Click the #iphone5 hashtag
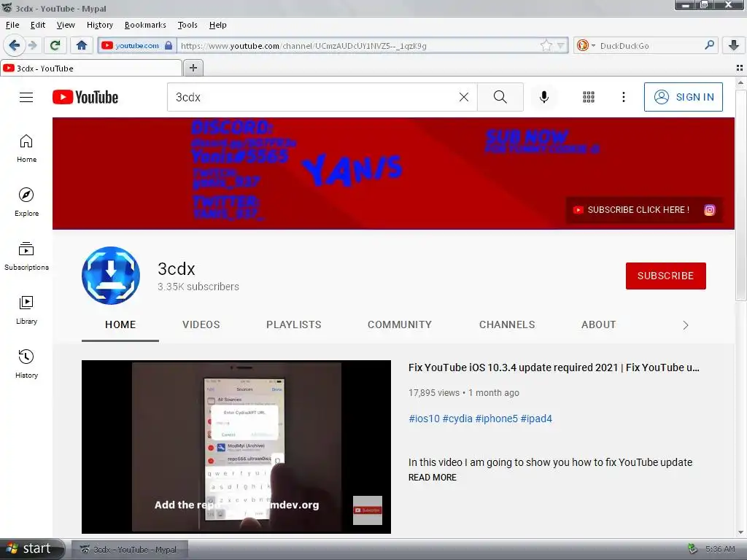This screenshot has height=560, width=747. tap(496, 419)
